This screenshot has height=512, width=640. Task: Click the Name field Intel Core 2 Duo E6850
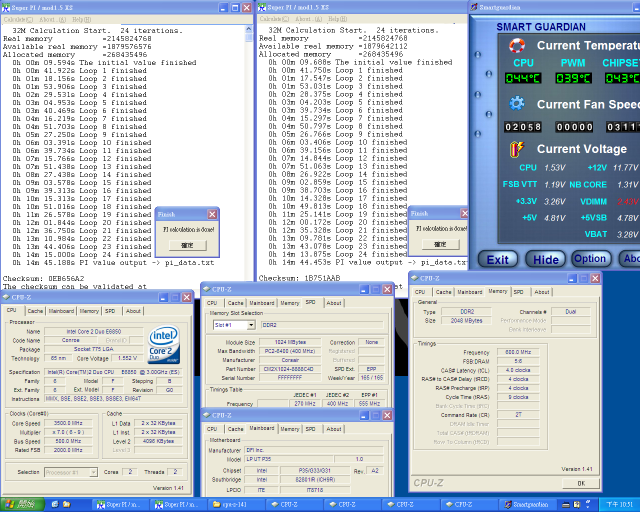pos(93,332)
